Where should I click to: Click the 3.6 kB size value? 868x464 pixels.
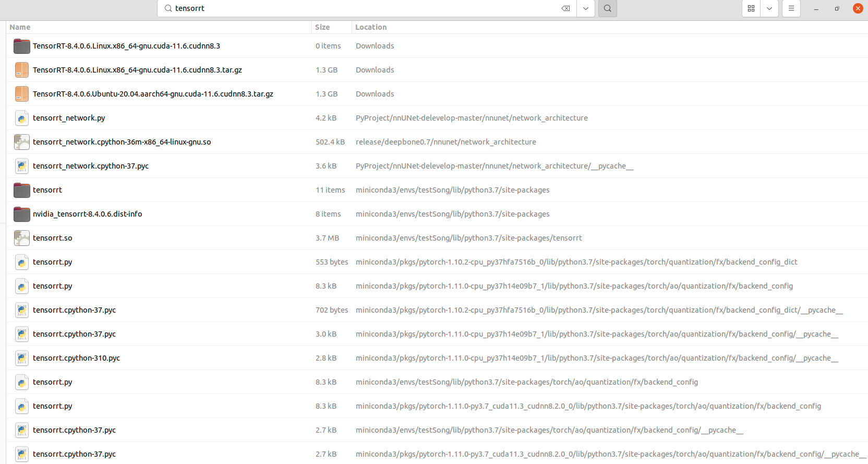click(326, 166)
